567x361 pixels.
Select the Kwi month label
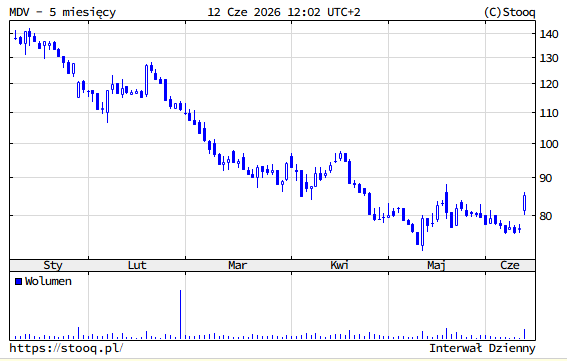click(339, 265)
